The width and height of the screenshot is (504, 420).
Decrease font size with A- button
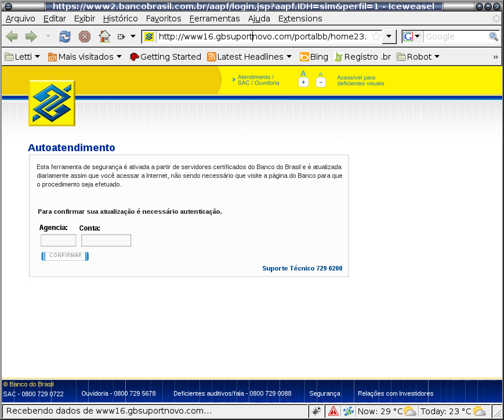coord(321,82)
